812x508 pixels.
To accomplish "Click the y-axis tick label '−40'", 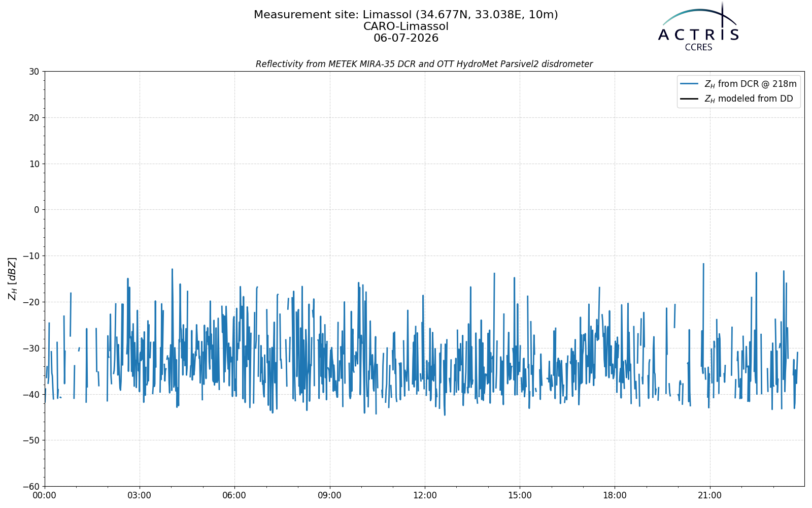I will (30, 394).
